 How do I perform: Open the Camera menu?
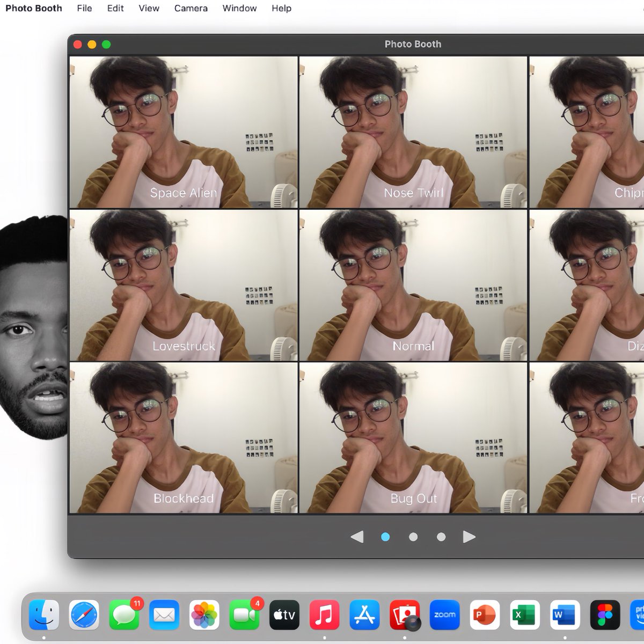(x=191, y=8)
